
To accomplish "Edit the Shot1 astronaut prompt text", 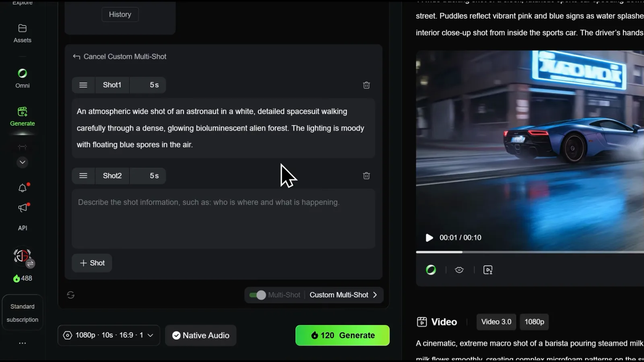I will point(223,128).
